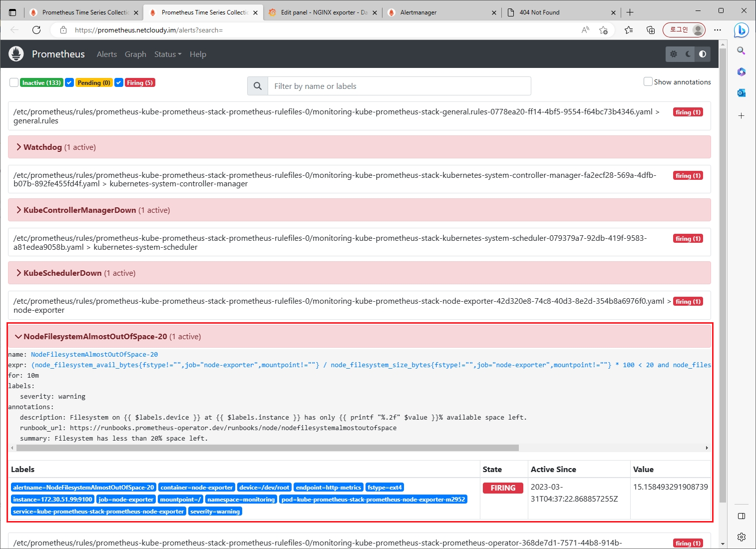Open the tab actions menu icon
756x549 pixels.
point(12,12)
